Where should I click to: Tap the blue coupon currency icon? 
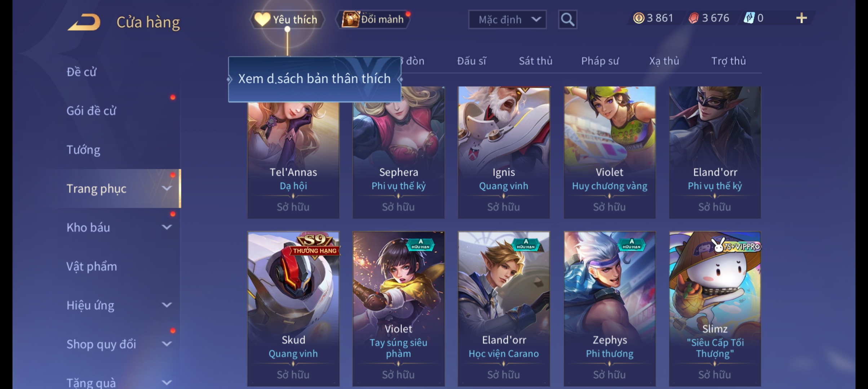[x=749, y=18]
